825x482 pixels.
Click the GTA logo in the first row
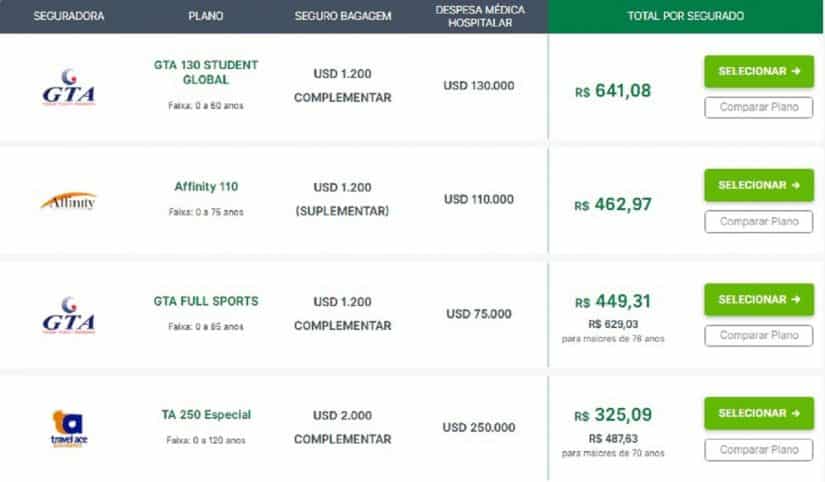tap(69, 87)
